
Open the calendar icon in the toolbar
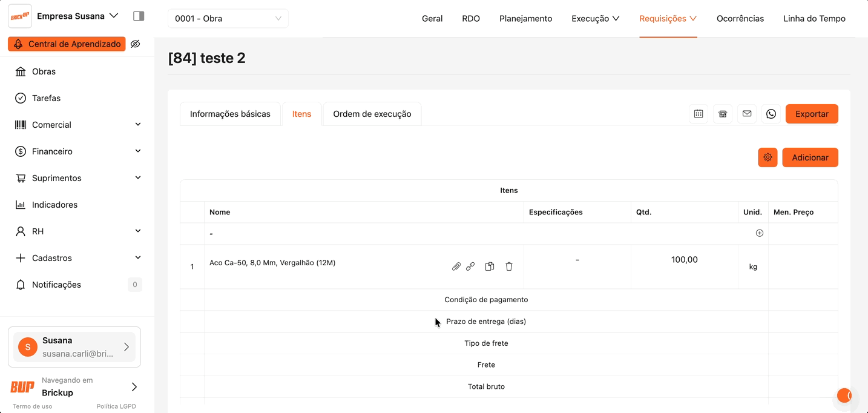tap(699, 114)
